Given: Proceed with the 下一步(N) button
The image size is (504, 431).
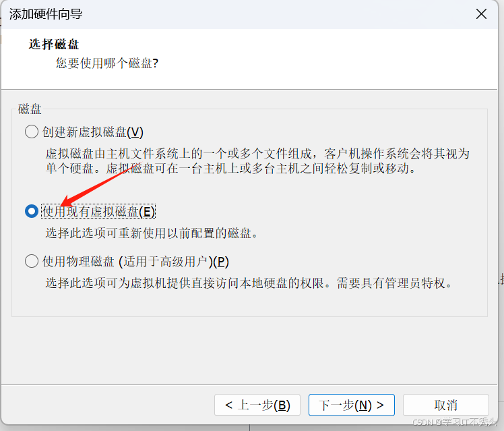Looking at the screenshot, I should [351, 405].
